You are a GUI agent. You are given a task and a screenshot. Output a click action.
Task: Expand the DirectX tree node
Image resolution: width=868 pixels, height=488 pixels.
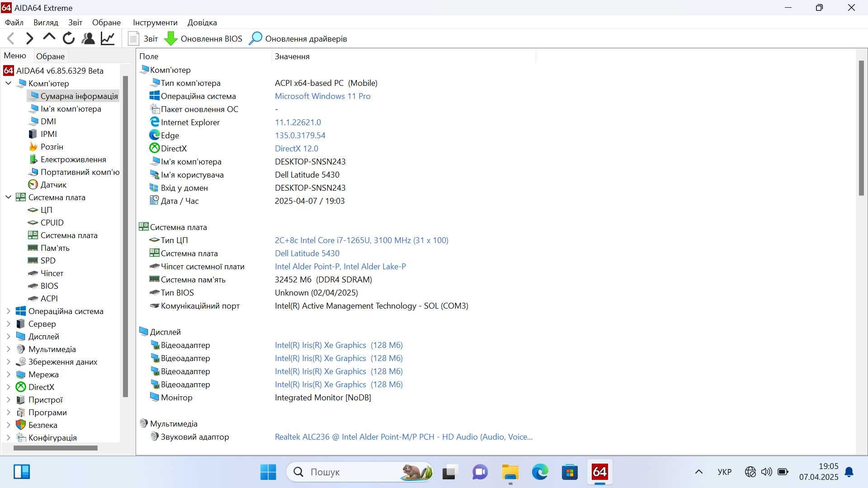[x=8, y=387]
